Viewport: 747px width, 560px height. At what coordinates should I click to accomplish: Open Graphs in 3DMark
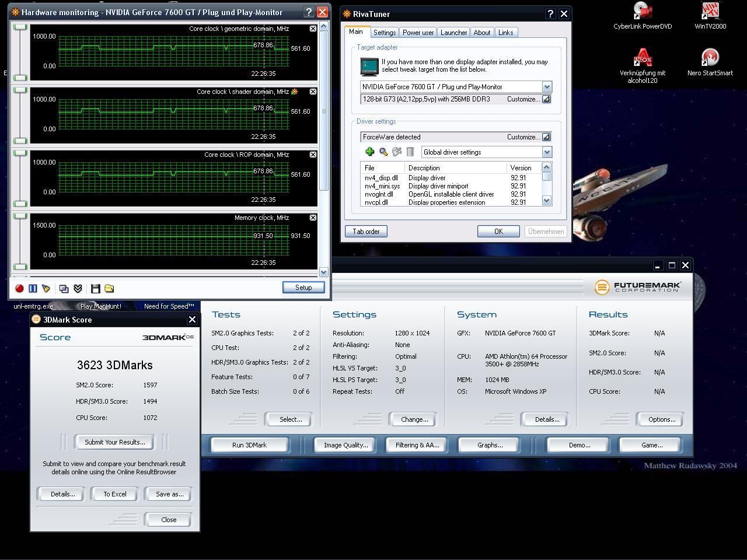[x=490, y=445]
